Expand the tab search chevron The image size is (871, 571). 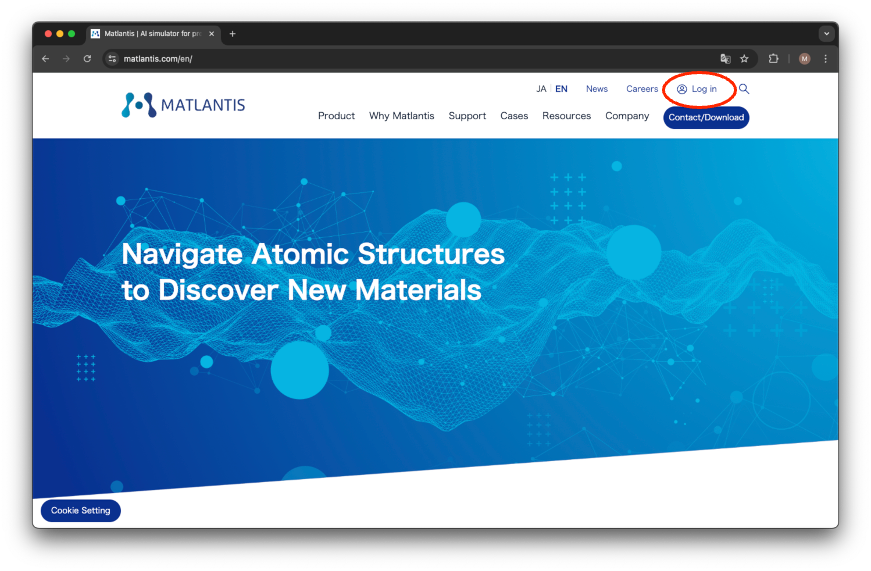(826, 33)
